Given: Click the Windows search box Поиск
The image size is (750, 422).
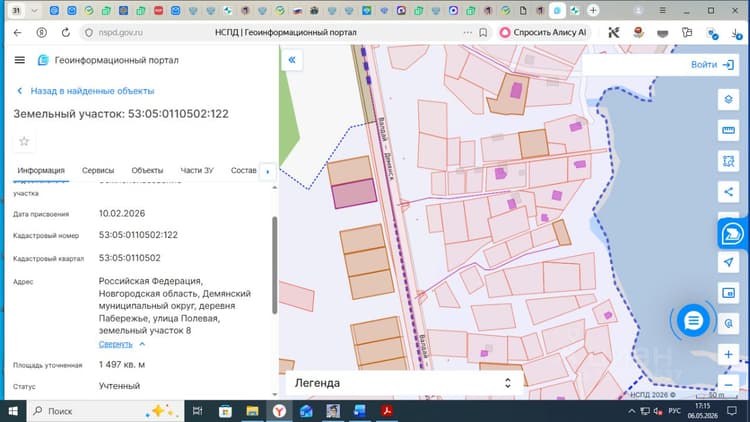Looking at the screenshot, I should [106, 411].
